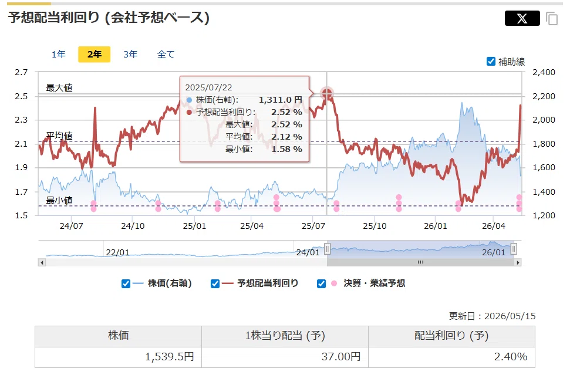Click the 平均値 guide line label
Image resolution: width=580 pixels, height=392 pixels.
(59, 136)
